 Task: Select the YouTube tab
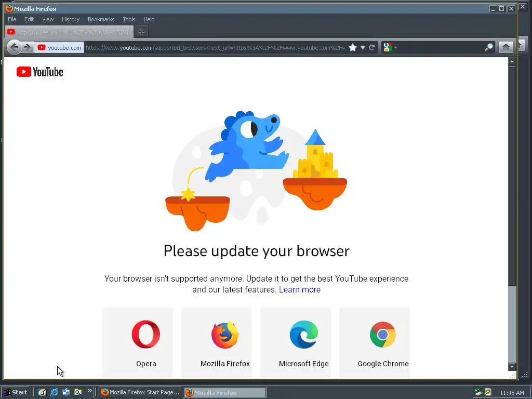coord(69,32)
